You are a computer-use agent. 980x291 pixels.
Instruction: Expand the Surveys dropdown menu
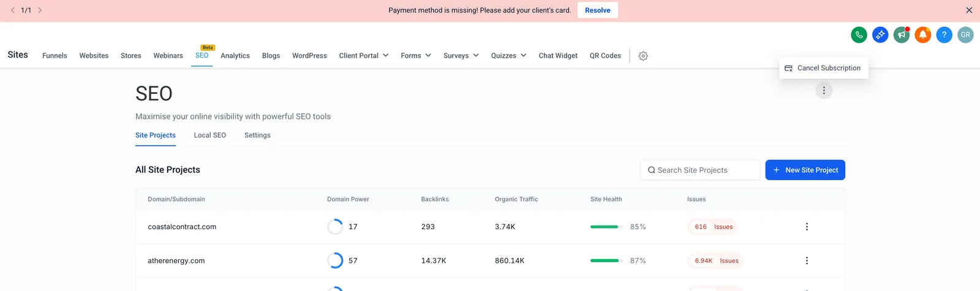tap(461, 56)
